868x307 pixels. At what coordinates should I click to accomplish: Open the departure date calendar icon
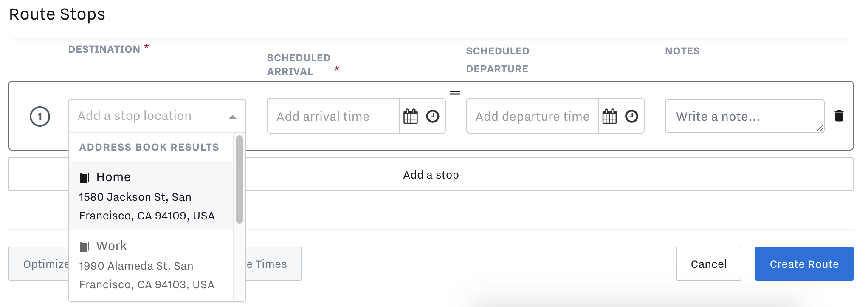click(x=609, y=116)
